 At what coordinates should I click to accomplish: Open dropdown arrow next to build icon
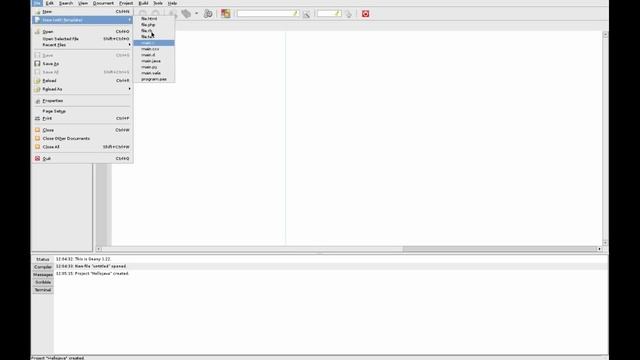click(196, 14)
